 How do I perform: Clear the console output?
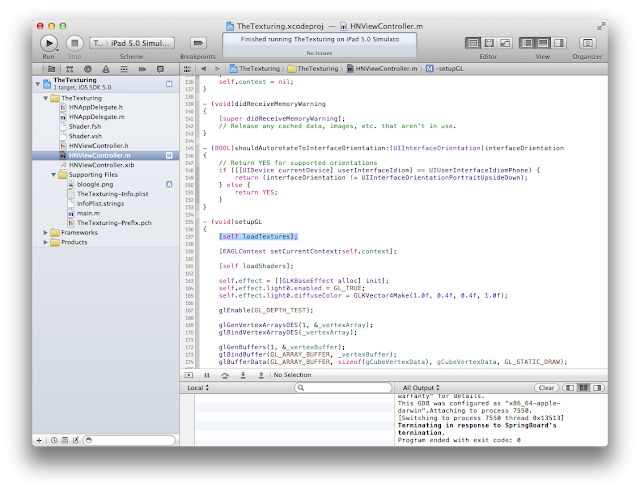coord(547,388)
